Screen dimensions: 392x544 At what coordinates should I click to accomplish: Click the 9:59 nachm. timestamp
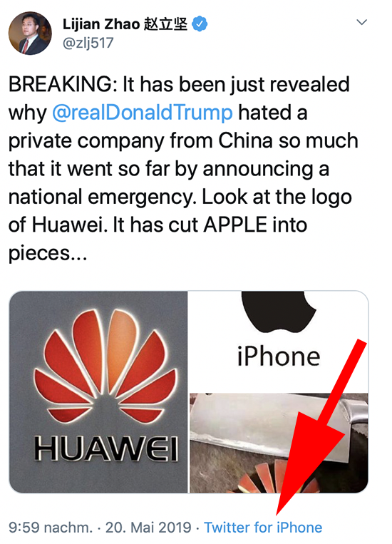pyautogui.click(x=51, y=528)
